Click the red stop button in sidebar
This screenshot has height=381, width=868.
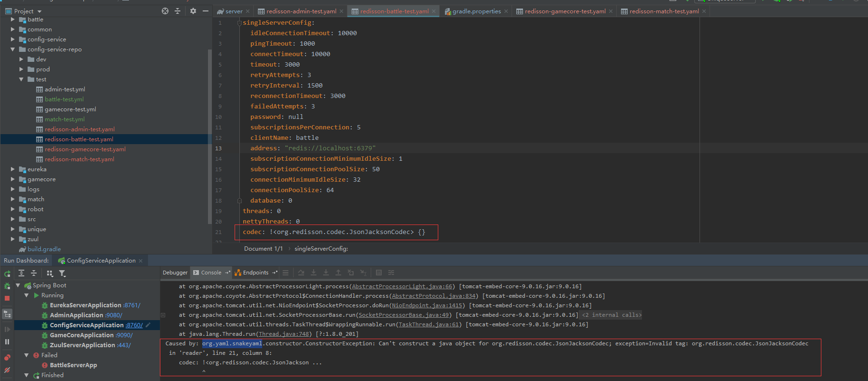(7, 298)
